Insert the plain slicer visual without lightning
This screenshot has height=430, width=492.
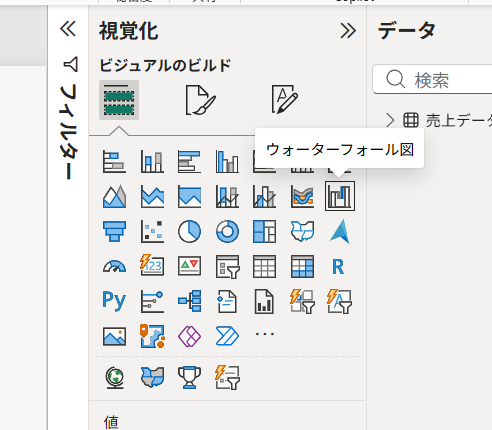click(x=228, y=267)
